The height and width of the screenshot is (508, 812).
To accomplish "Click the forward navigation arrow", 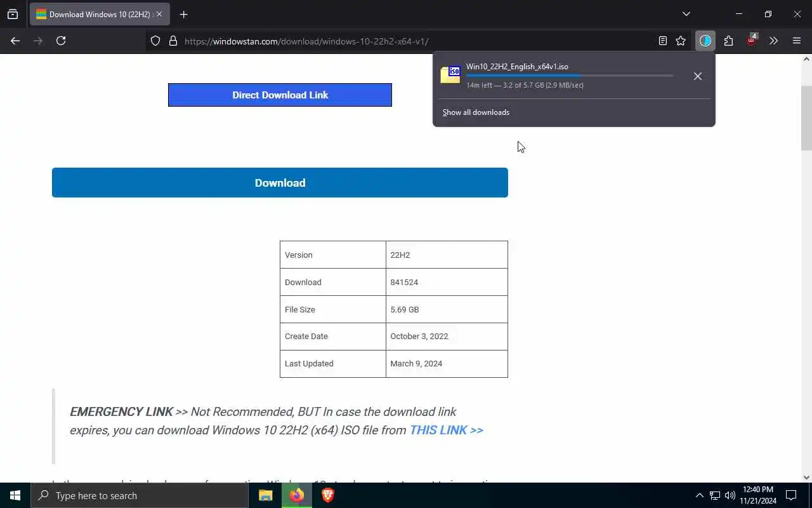I will 38,41.
